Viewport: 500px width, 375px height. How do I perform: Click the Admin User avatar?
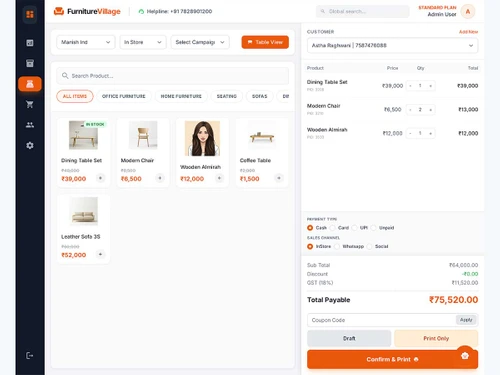468,12
